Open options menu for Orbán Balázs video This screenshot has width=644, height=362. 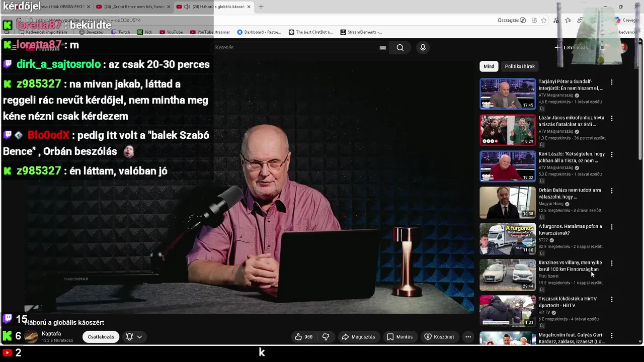pyautogui.click(x=612, y=191)
